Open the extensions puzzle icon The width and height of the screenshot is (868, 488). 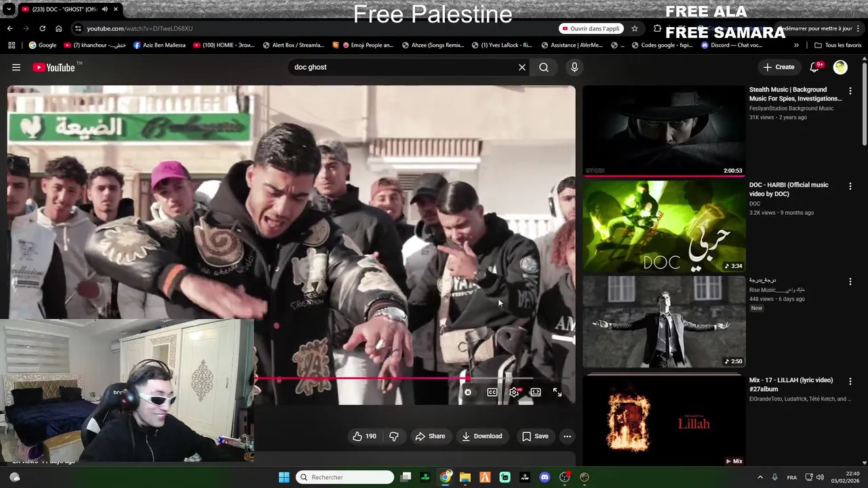[x=657, y=28]
